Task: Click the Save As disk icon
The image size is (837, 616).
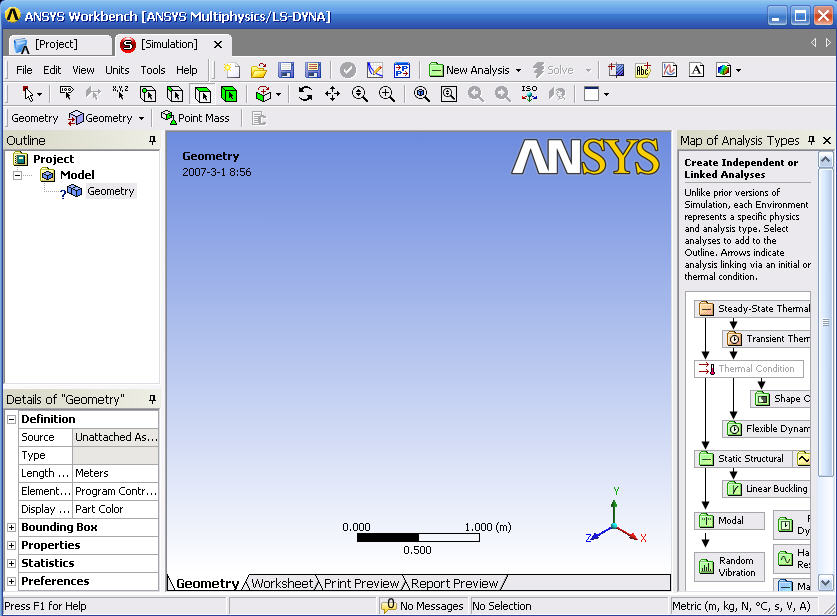Action: click(x=313, y=70)
